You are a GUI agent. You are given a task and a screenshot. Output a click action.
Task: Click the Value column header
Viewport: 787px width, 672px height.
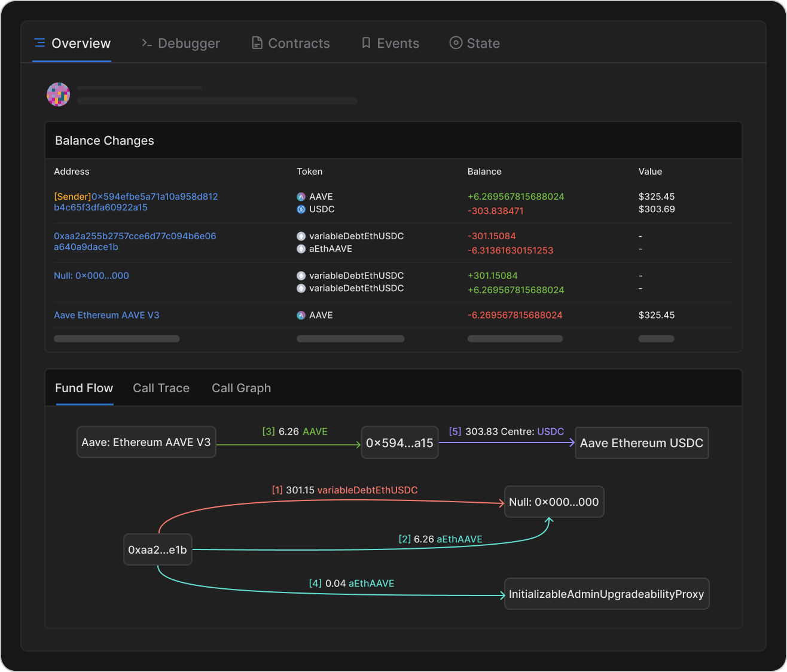650,172
